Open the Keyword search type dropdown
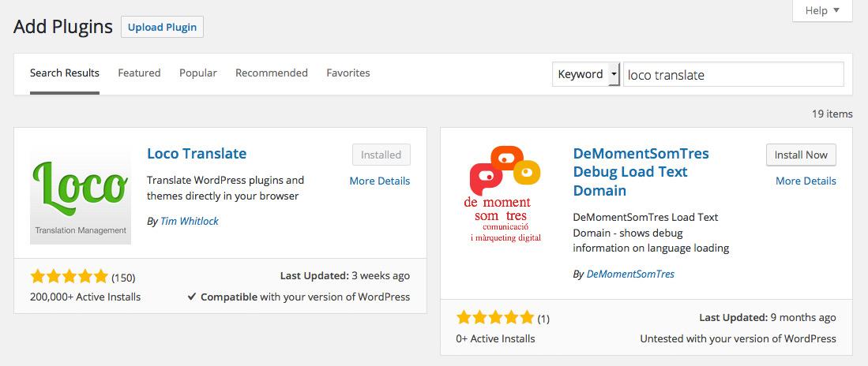This screenshot has width=868, height=366. [x=586, y=74]
